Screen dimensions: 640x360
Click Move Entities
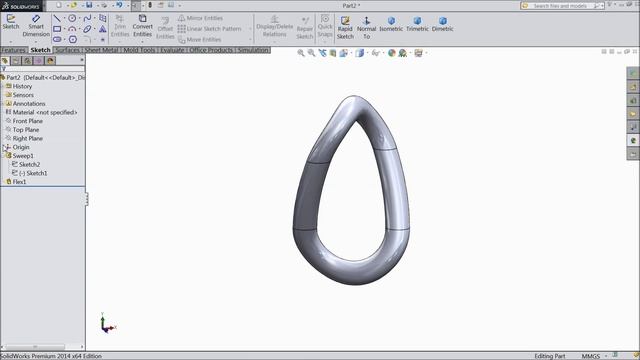click(200, 40)
